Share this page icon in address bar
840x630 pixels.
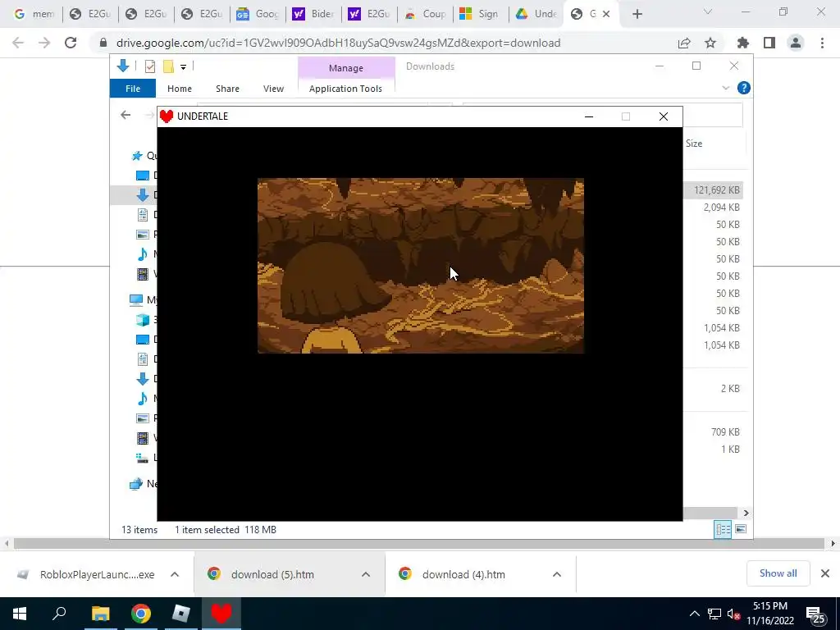[684, 43]
